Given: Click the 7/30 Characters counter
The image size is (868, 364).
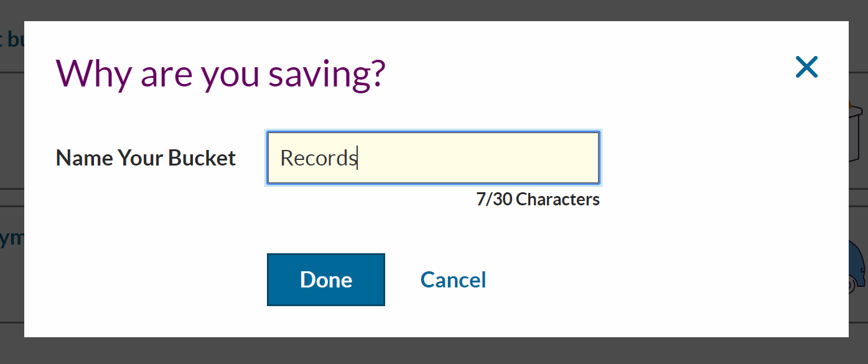Looking at the screenshot, I should click(x=538, y=199).
